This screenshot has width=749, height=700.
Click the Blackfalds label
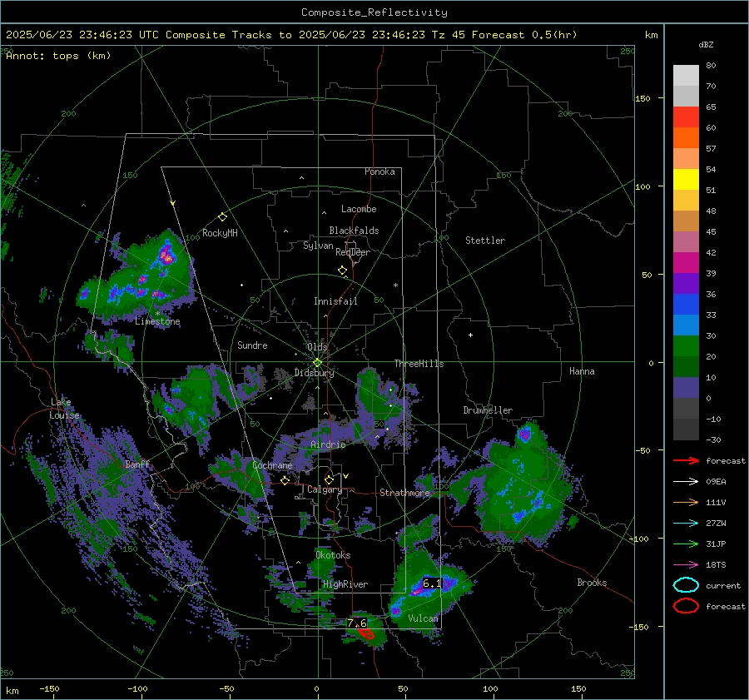click(354, 231)
